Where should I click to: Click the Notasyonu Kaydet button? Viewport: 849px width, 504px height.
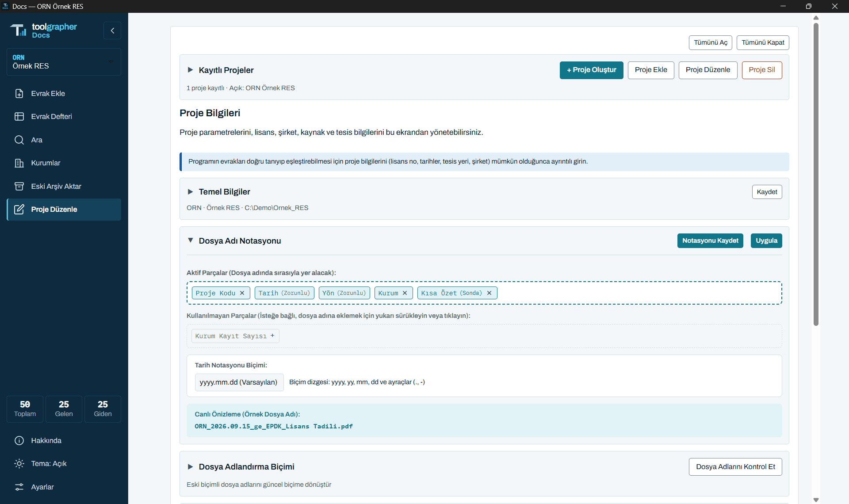(x=710, y=241)
